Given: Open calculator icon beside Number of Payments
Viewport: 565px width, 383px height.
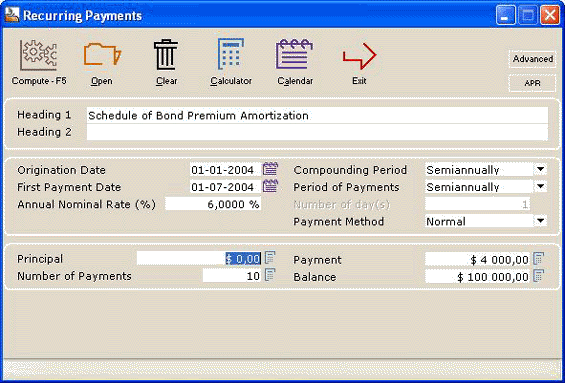Looking at the screenshot, I should tap(270, 275).
